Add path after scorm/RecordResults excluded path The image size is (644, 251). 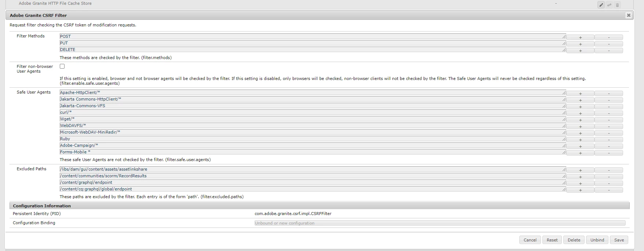point(580,177)
